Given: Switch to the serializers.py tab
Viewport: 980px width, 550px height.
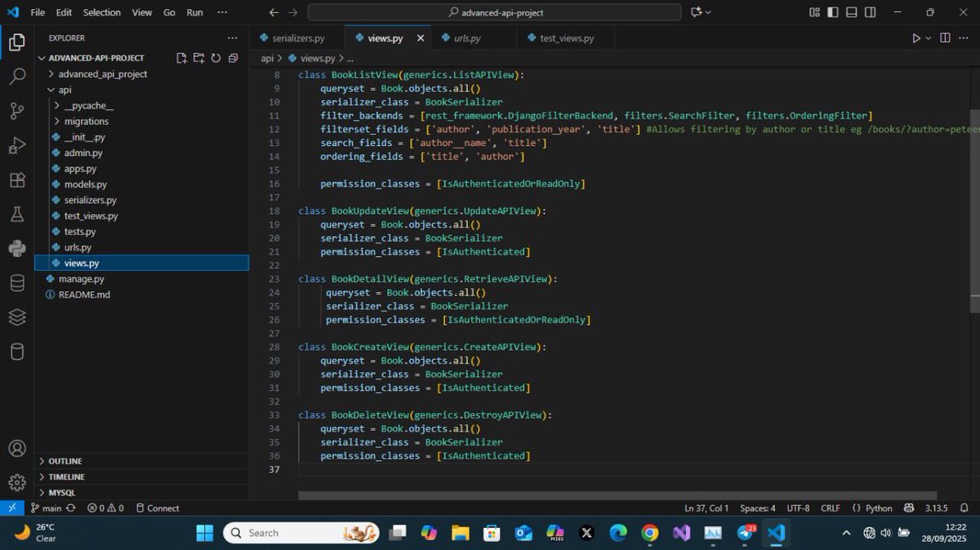Looking at the screenshot, I should pyautogui.click(x=297, y=38).
